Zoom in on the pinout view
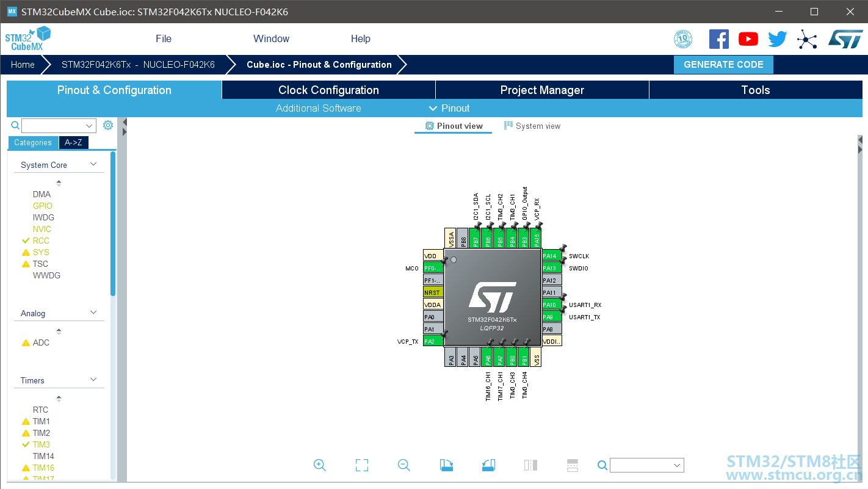Image resolution: width=868 pixels, height=489 pixels. point(319,465)
